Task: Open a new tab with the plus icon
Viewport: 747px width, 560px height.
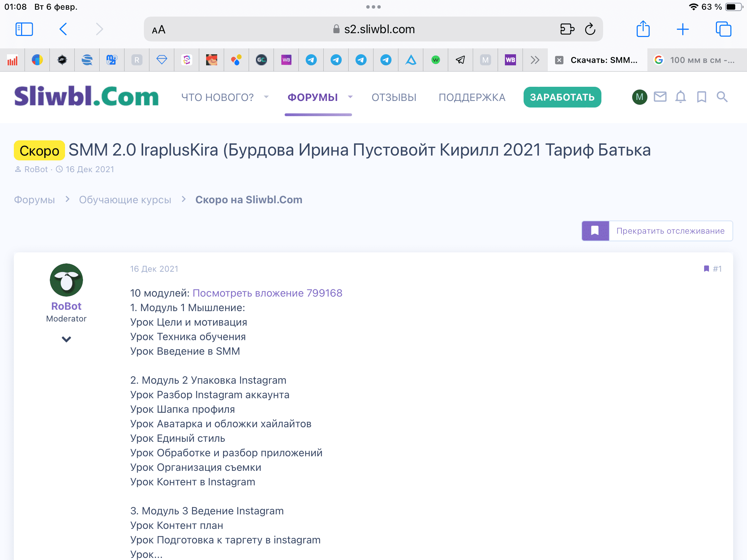Action: pyautogui.click(x=683, y=29)
